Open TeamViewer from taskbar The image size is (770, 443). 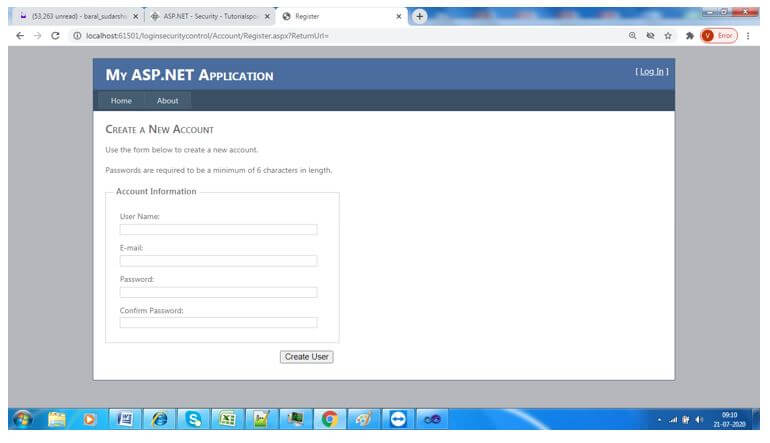(x=398, y=419)
